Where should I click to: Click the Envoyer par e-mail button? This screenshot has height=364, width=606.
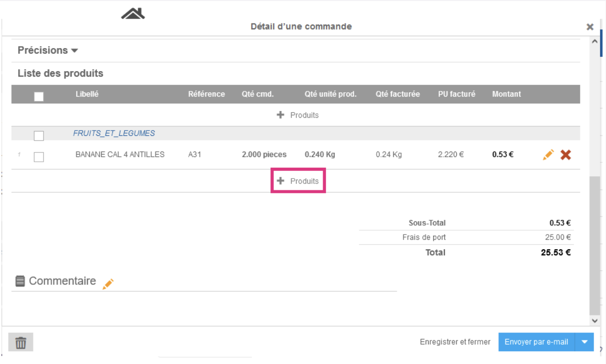[536, 342]
